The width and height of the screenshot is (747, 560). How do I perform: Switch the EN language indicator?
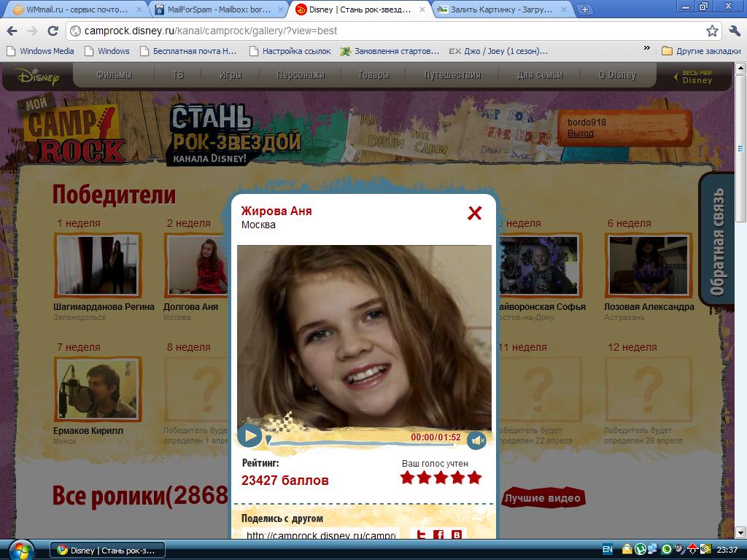pyautogui.click(x=608, y=550)
